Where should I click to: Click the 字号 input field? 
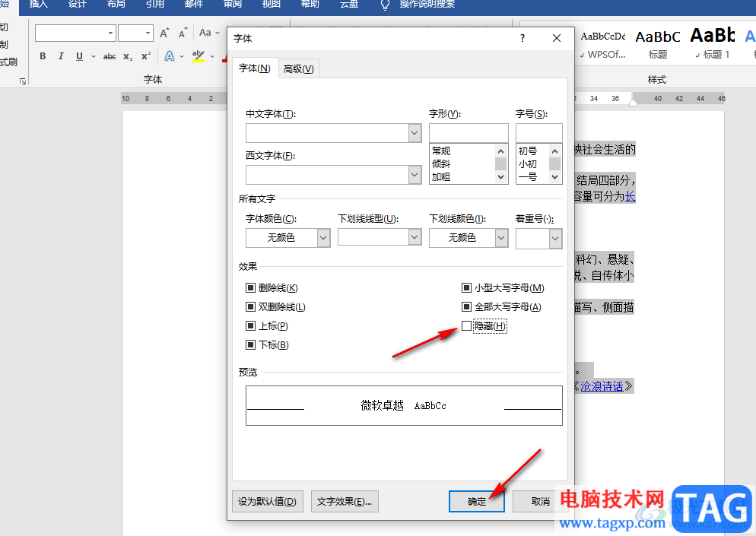(539, 133)
